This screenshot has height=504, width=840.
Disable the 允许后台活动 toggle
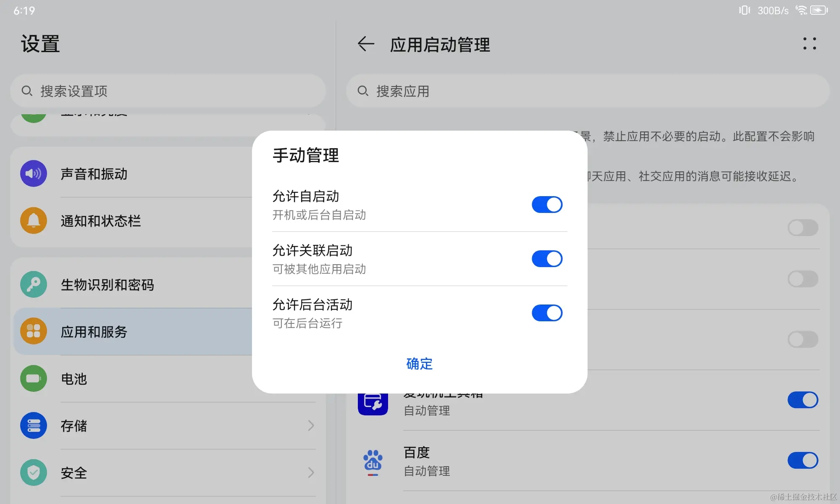point(547,313)
